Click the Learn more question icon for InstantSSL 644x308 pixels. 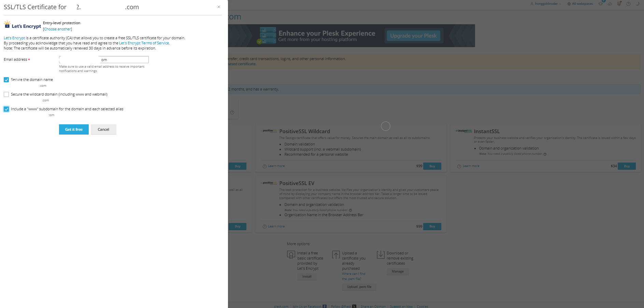click(459, 166)
